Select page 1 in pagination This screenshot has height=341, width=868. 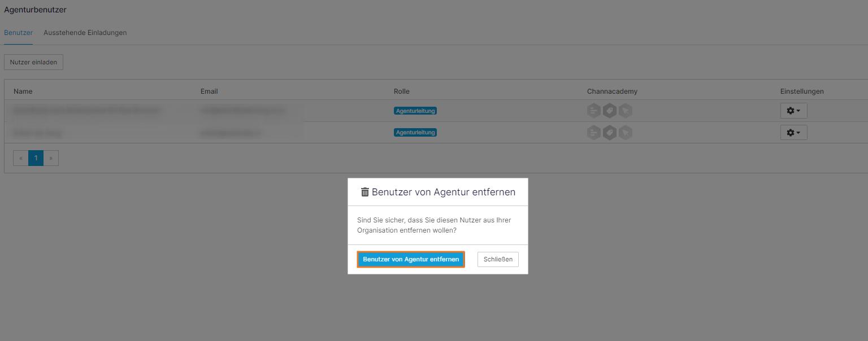(36, 158)
